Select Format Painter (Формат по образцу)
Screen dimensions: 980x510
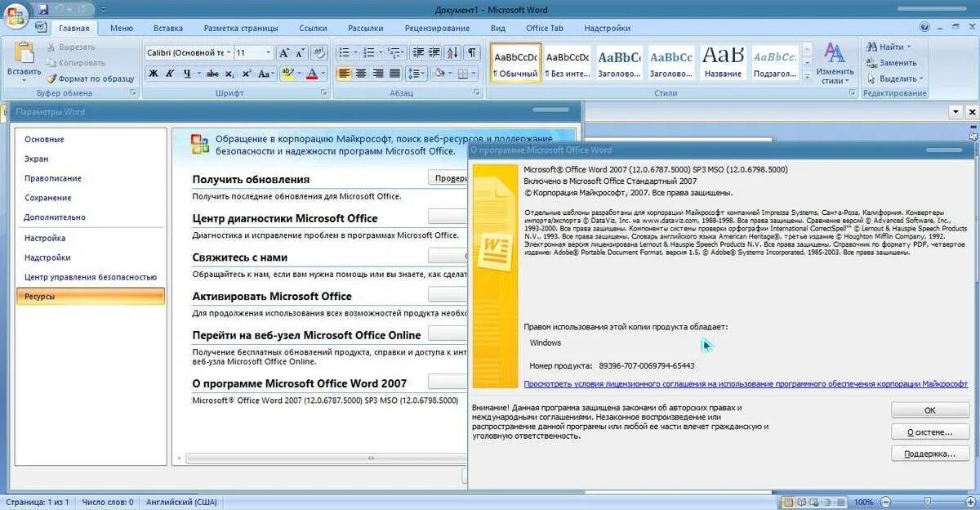(x=90, y=78)
